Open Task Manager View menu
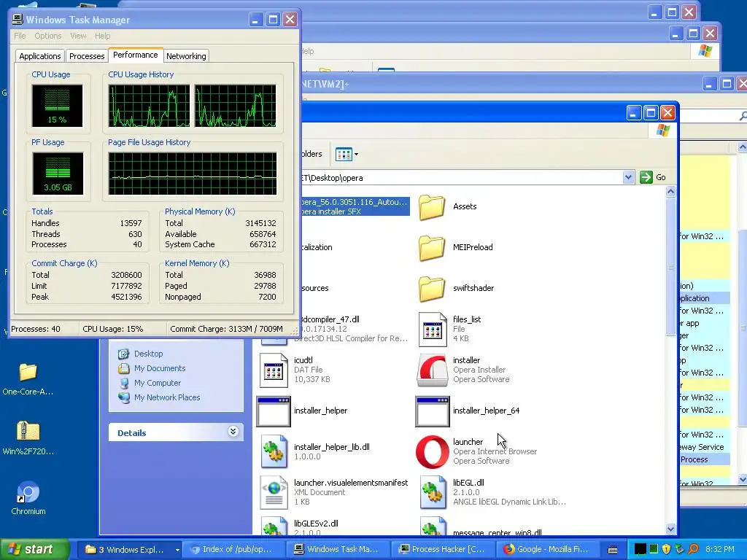The height and width of the screenshot is (560, 747). [78, 36]
